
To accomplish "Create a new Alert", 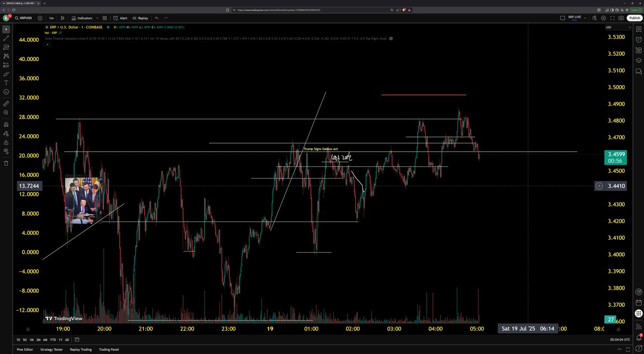I will click(121, 18).
